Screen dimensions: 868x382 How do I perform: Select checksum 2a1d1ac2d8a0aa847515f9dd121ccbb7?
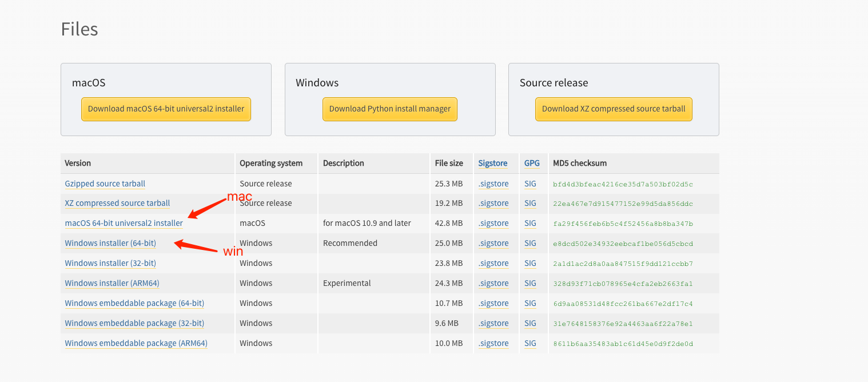pyautogui.click(x=623, y=264)
